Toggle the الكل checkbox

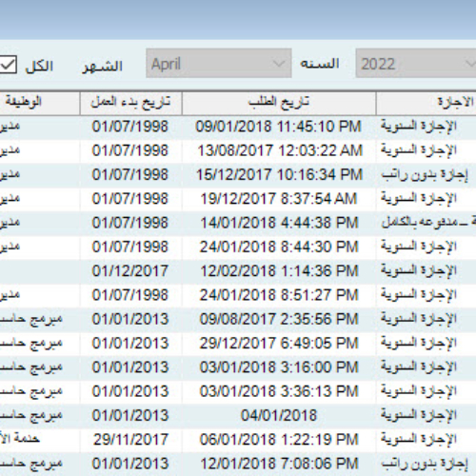click(8, 65)
